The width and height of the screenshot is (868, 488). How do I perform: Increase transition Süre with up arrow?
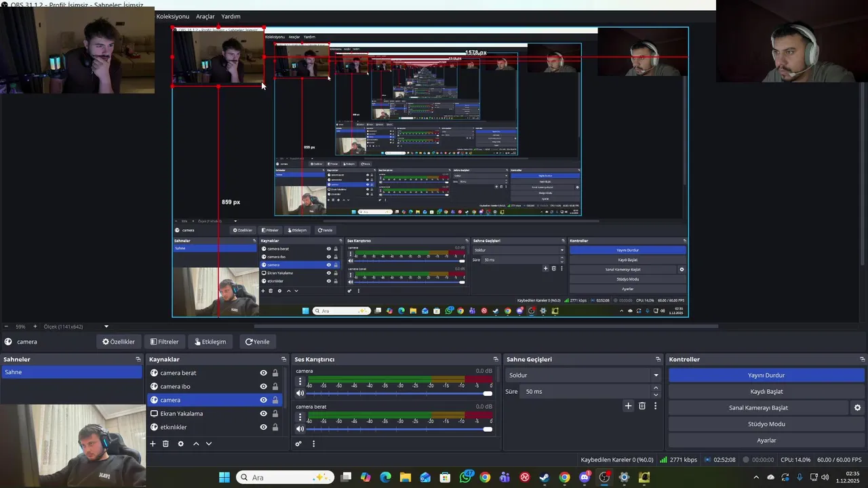coord(655,388)
